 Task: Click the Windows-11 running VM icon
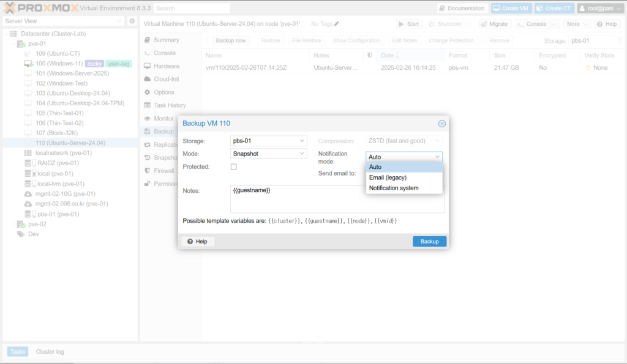point(28,64)
